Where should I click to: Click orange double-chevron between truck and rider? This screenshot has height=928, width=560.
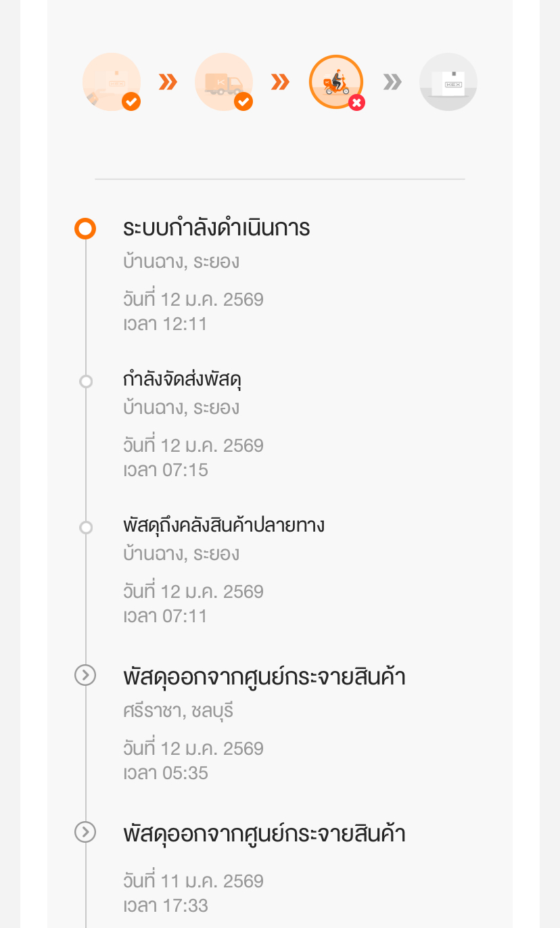coord(280,82)
